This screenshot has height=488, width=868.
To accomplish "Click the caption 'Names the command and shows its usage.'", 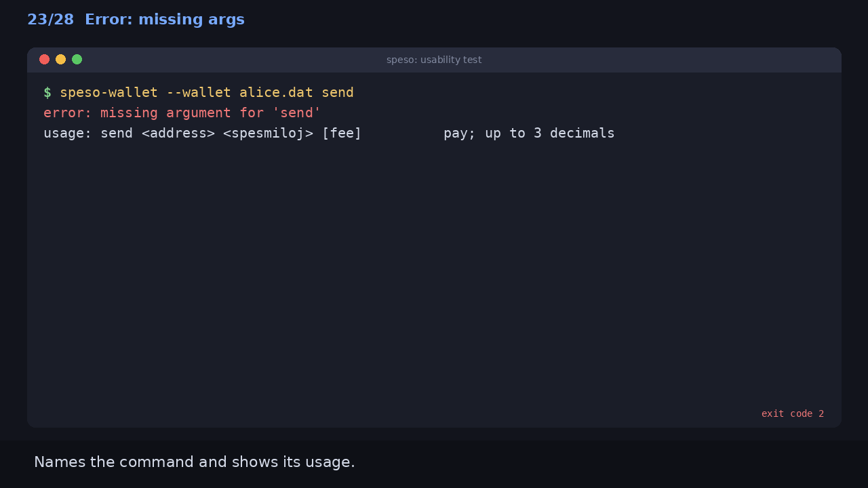I will [195, 462].
